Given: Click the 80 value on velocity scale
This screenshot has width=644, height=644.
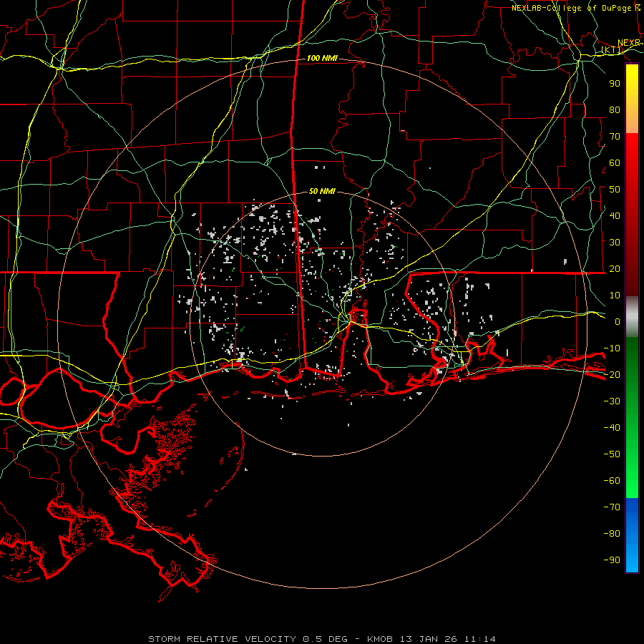Looking at the screenshot, I should tap(615, 110).
